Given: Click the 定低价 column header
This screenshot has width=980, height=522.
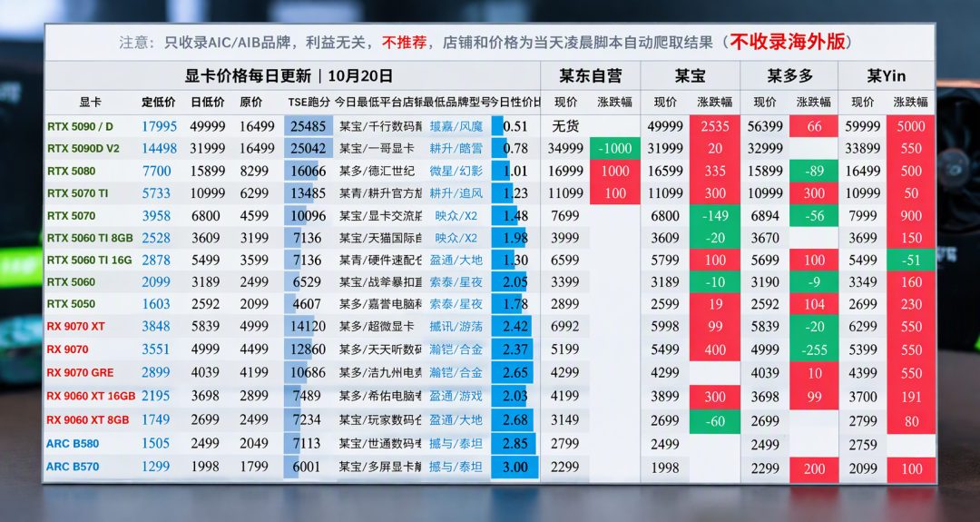Looking at the screenshot, I should tap(159, 102).
